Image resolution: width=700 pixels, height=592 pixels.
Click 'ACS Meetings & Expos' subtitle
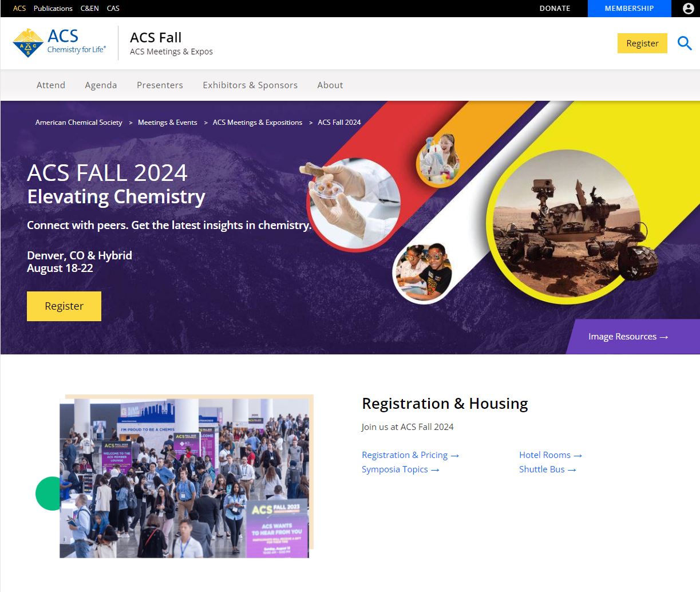[x=171, y=52]
